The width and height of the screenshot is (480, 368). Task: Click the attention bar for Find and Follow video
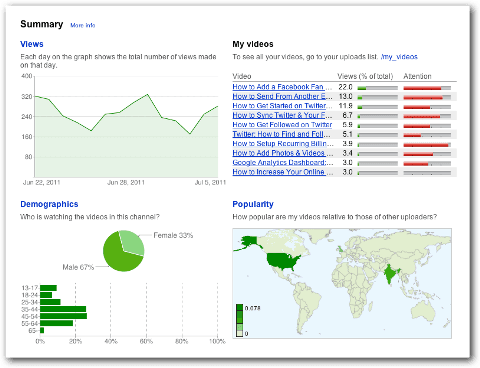click(x=412, y=135)
